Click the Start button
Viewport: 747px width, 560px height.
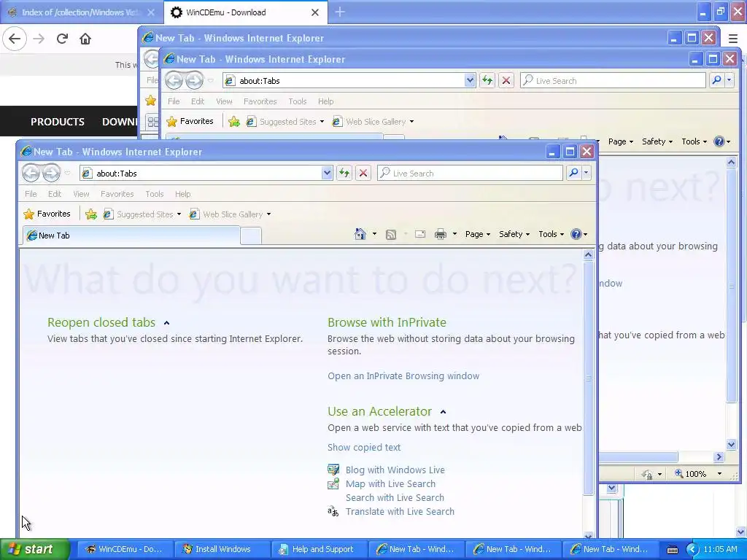35,549
